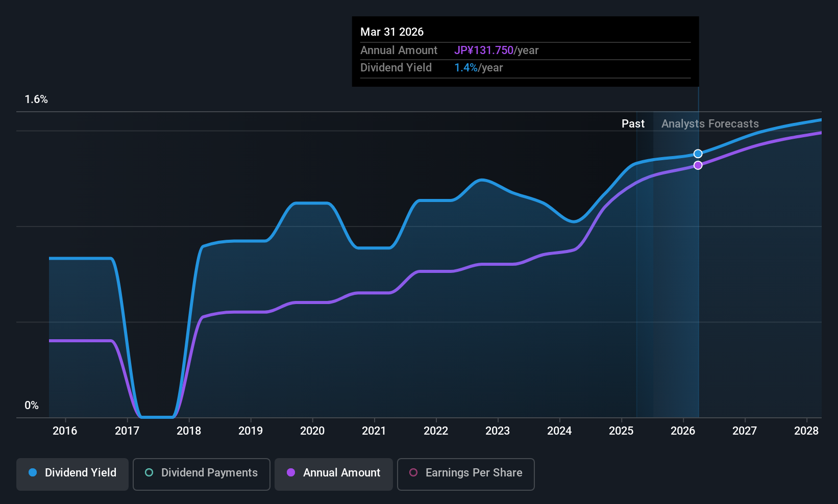Click the 2016 x-axis year label

click(65, 431)
